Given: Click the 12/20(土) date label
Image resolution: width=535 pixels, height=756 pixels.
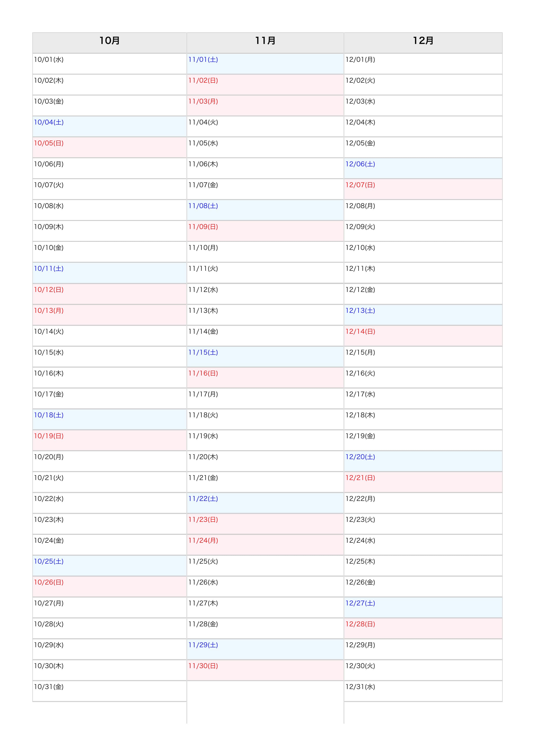Looking at the screenshot, I should [x=360, y=457].
